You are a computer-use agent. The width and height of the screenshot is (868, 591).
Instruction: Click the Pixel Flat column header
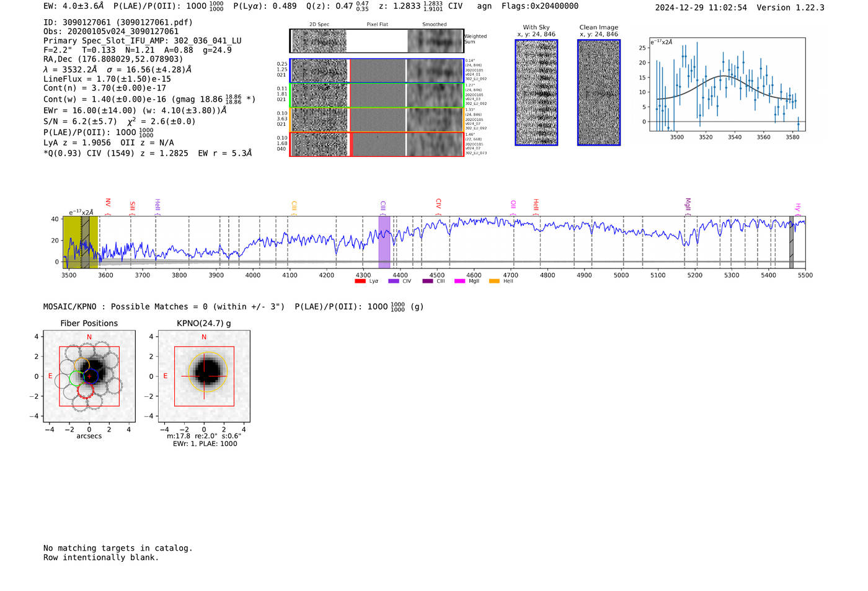pyautogui.click(x=377, y=24)
